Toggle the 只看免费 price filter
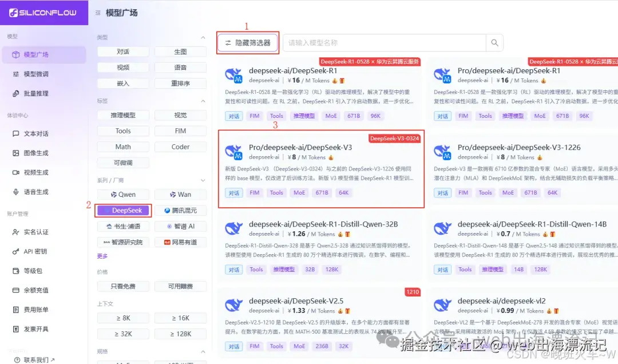This screenshot has width=618, height=364. 124,286
